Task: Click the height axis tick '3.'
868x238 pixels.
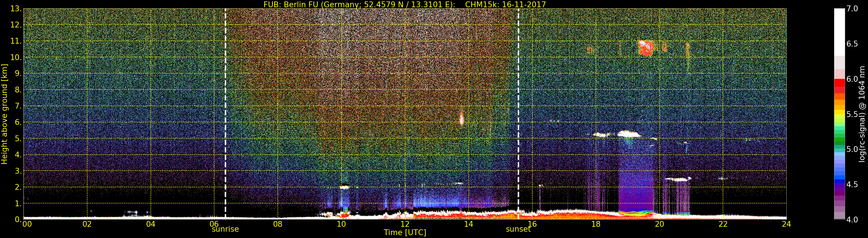Action: tap(18, 171)
